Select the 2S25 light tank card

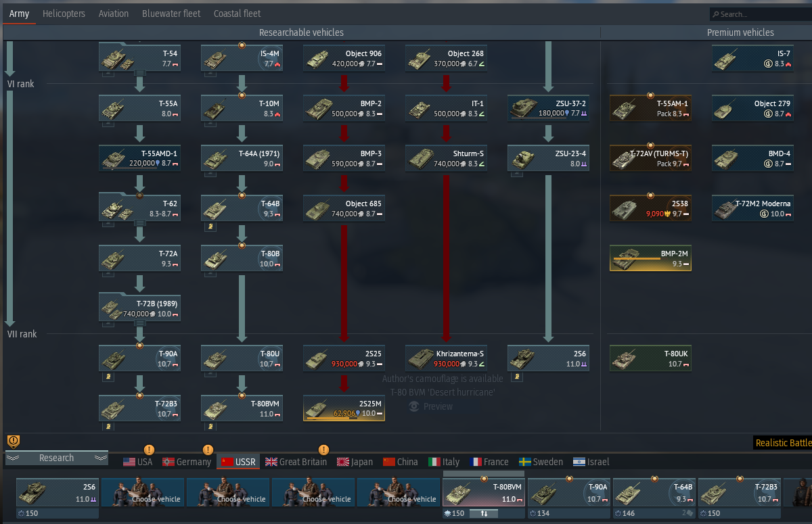coord(344,358)
